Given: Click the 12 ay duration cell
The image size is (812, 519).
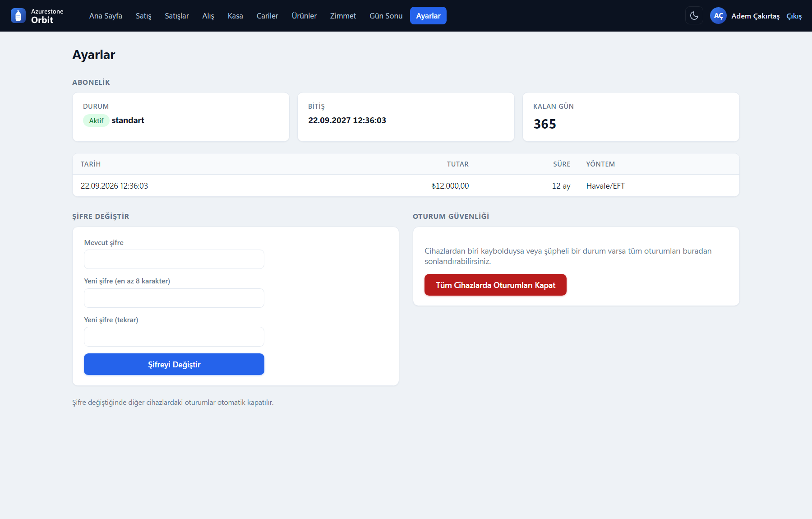Looking at the screenshot, I should pos(561,186).
